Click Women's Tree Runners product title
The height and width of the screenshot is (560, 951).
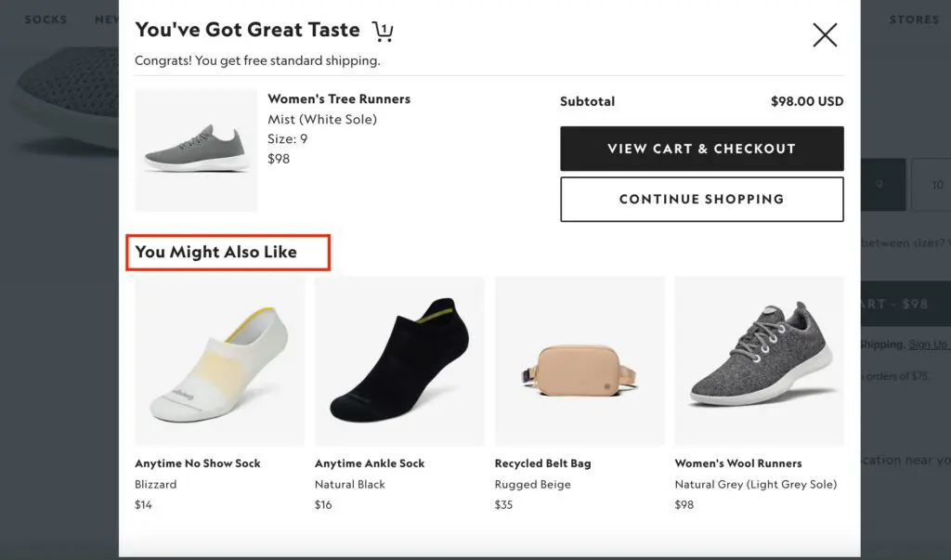coord(339,99)
